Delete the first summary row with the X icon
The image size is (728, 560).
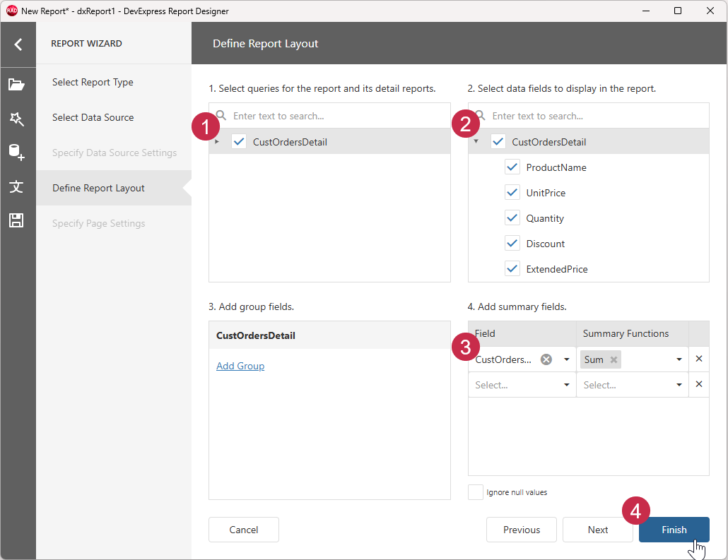point(698,359)
